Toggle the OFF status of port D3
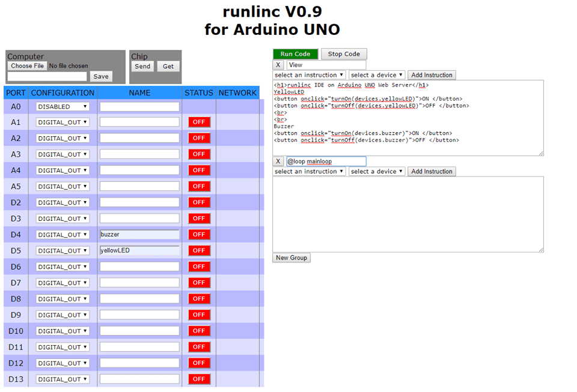Image resolution: width=577 pixels, height=392 pixels. (199, 219)
